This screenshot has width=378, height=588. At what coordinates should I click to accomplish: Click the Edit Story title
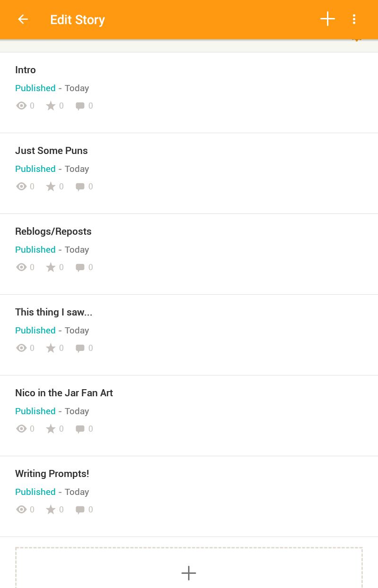pos(77,20)
